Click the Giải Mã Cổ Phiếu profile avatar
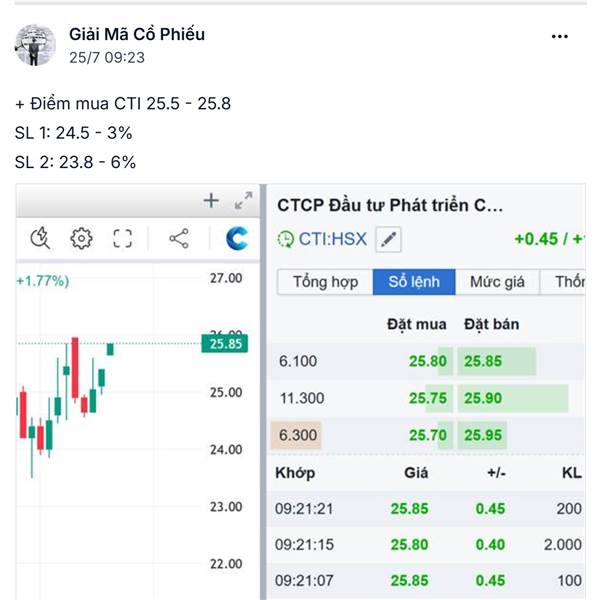The width and height of the screenshot is (600, 600). (35, 45)
